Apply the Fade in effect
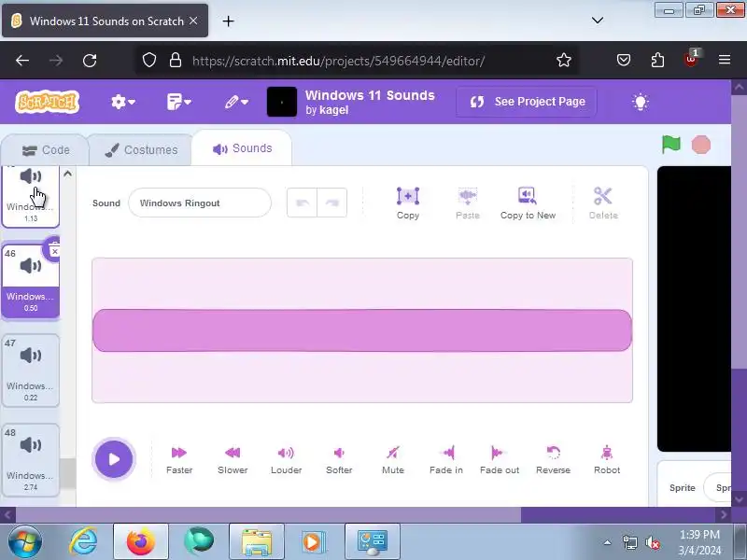This screenshot has width=747, height=560. point(446,460)
